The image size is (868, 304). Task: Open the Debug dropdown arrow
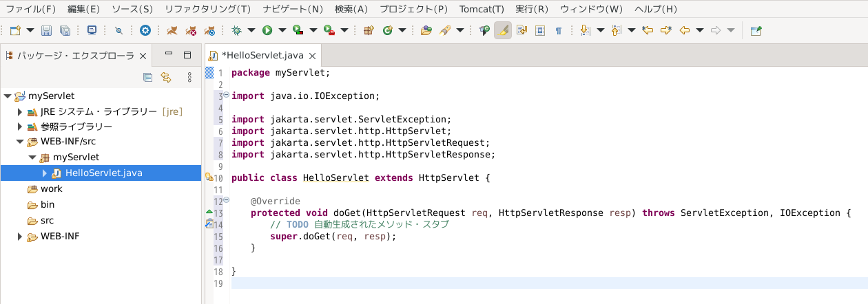click(x=251, y=30)
